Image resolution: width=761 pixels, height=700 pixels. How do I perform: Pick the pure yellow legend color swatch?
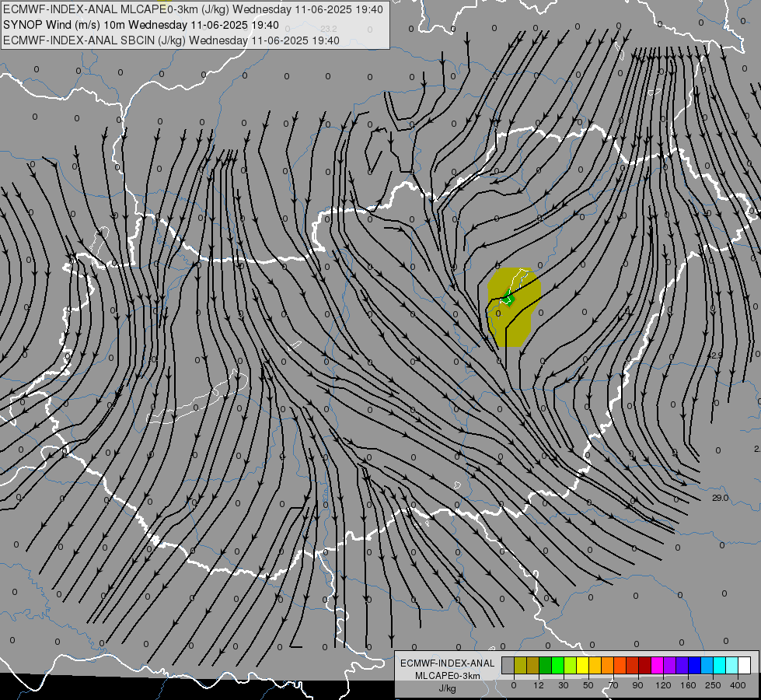click(582, 665)
